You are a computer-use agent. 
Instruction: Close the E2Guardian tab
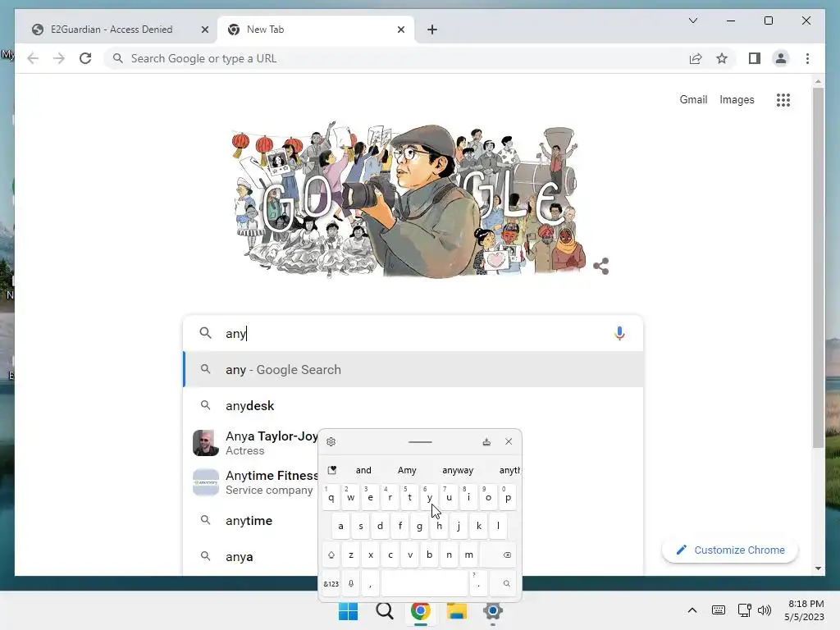pyautogui.click(x=204, y=30)
